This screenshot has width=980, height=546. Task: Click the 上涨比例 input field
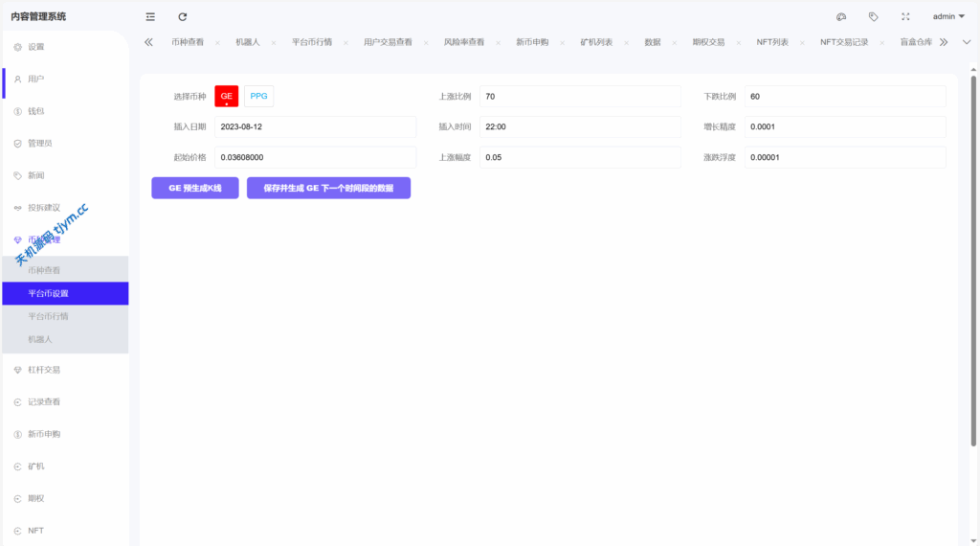[x=580, y=97]
